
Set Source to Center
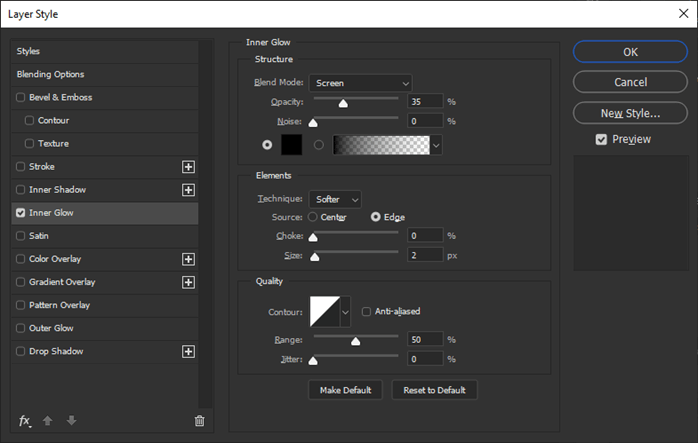click(312, 217)
